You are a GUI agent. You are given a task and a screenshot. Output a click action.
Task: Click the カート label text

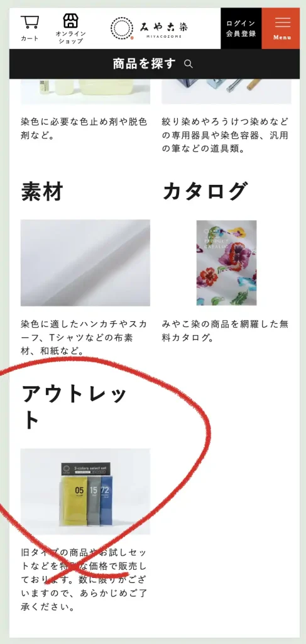click(30, 38)
